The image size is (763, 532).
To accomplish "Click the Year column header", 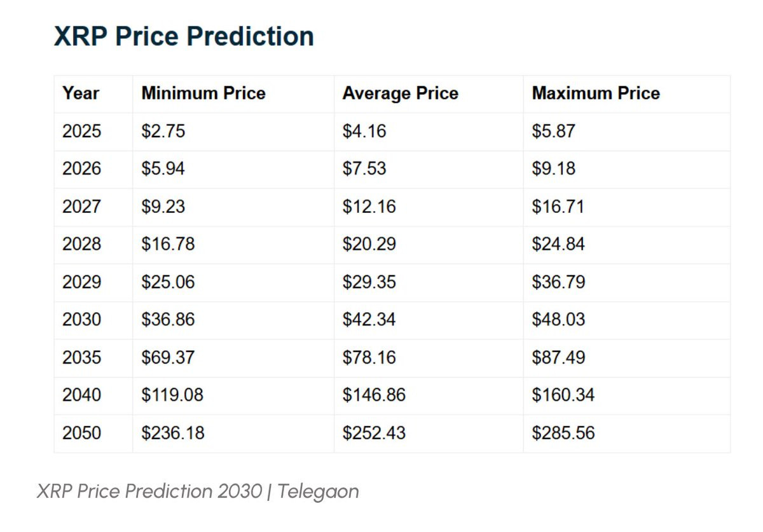I will coord(81,93).
